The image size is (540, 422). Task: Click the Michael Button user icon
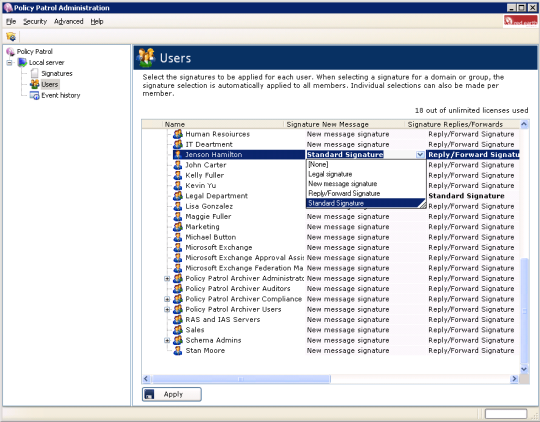(178, 237)
